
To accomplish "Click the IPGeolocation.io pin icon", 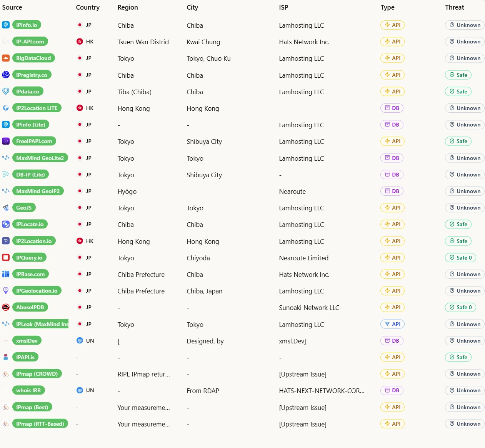I will [x=6, y=291].
